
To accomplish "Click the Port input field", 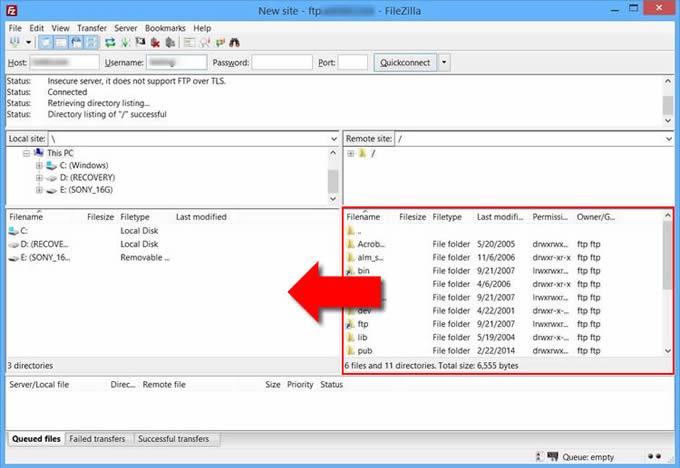I will point(353,62).
